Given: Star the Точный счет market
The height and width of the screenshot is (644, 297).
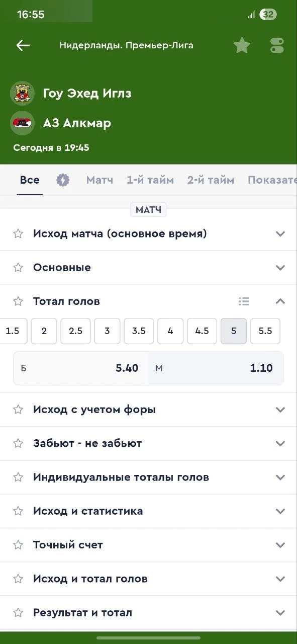Looking at the screenshot, I should (18, 544).
